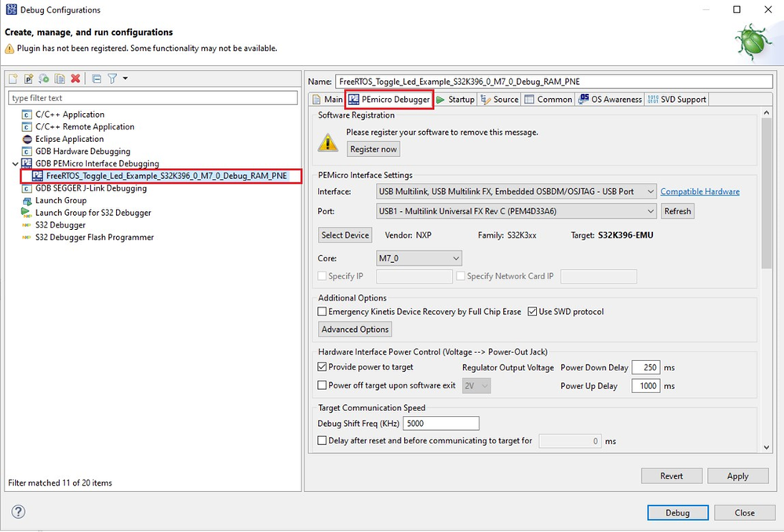The height and width of the screenshot is (532, 784).
Task: Switch to the SVD Support tab
Action: 677,100
